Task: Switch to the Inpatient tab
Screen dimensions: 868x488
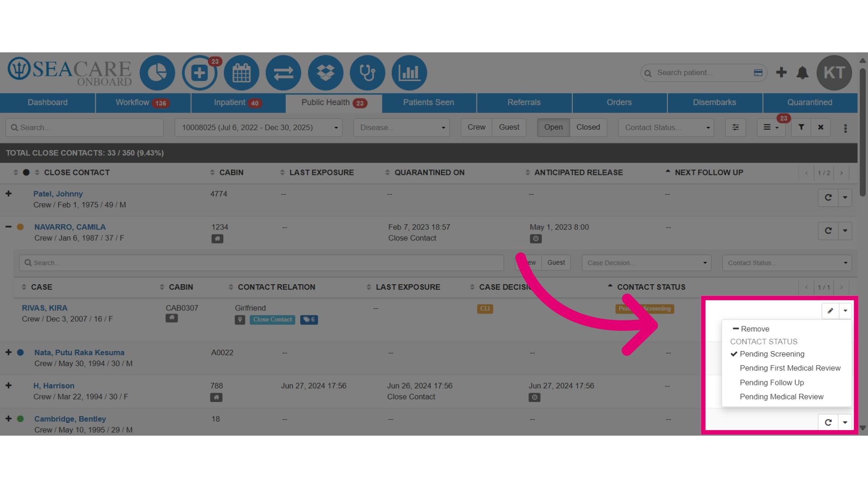Action: tap(238, 103)
